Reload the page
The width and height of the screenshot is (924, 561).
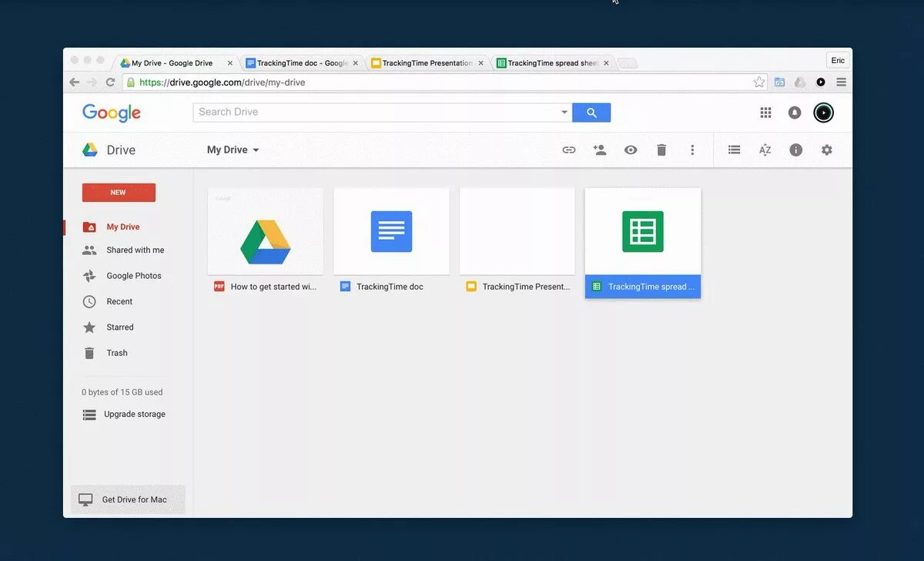coord(110,82)
